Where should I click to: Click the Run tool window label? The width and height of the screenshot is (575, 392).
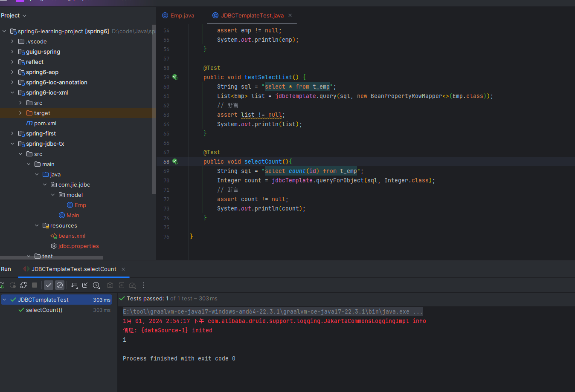pyautogui.click(x=6, y=269)
